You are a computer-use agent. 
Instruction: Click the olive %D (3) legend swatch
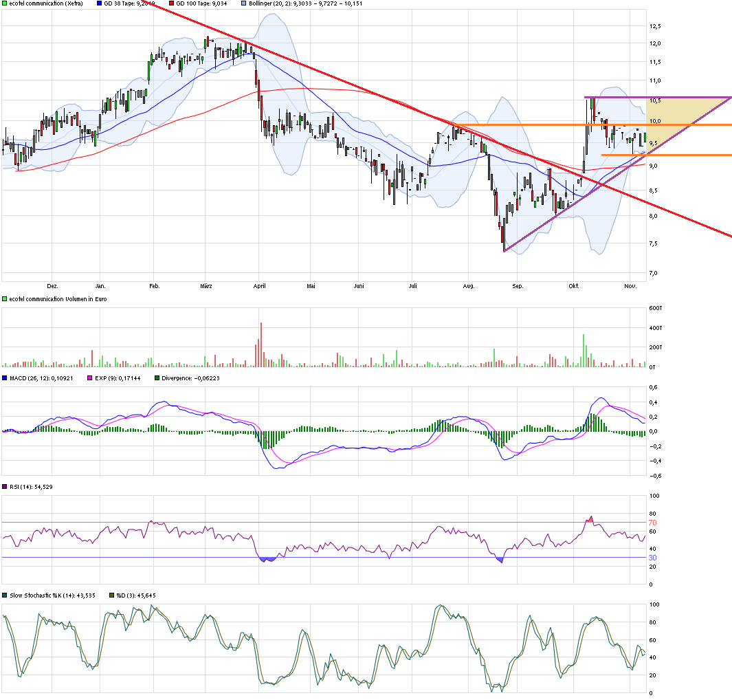tap(111, 595)
